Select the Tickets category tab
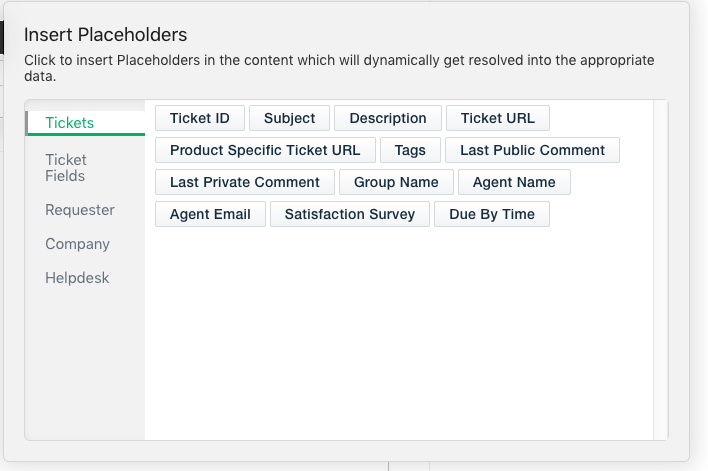 click(x=70, y=123)
